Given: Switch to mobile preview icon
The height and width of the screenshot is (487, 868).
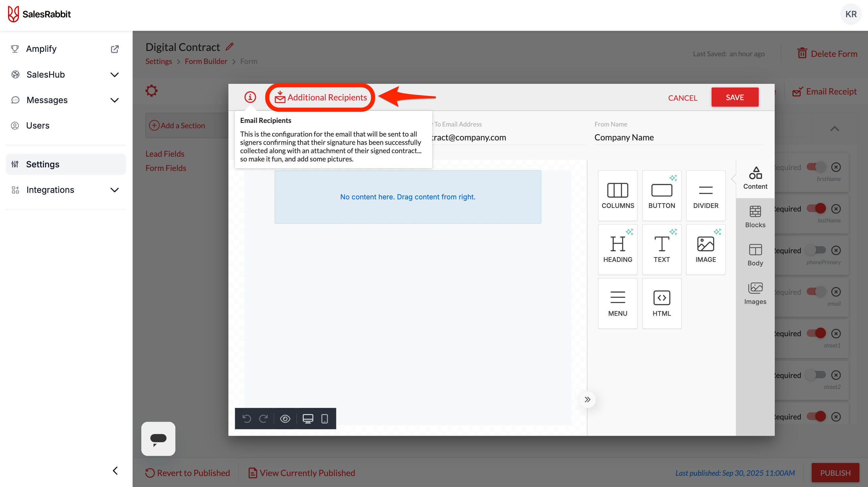Looking at the screenshot, I should pyautogui.click(x=324, y=419).
